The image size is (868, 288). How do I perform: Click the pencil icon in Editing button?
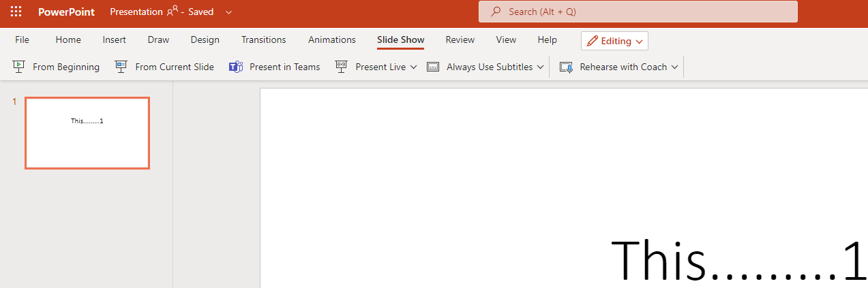point(593,41)
